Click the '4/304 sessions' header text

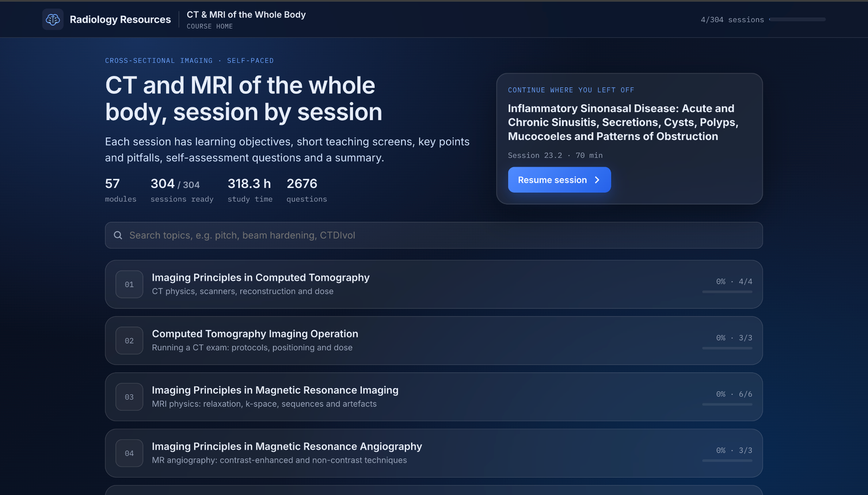732,20
